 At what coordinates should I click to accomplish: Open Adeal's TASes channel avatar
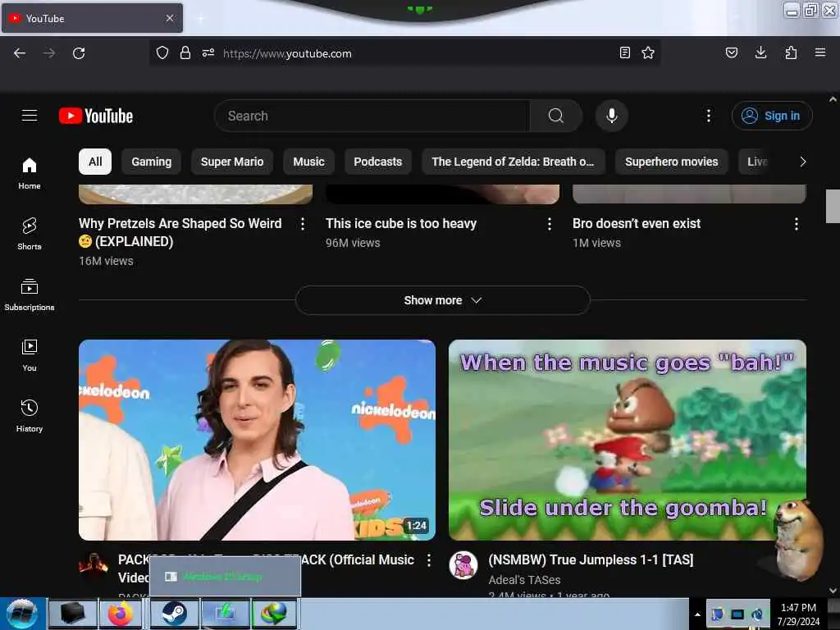click(463, 565)
